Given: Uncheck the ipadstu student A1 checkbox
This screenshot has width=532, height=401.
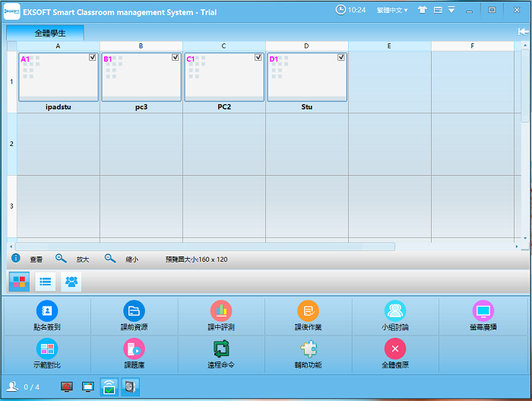Looking at the screenshot, I should [x=93, y=58].
